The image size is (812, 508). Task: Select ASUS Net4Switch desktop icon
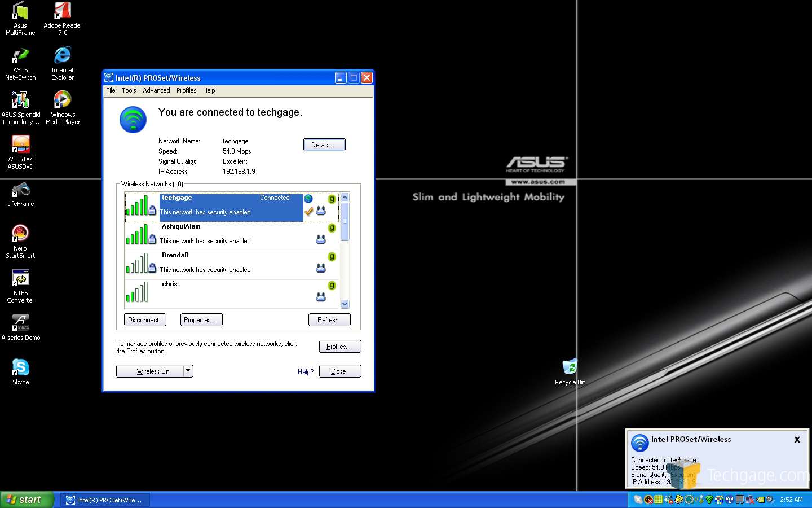(x=20, y=64)
